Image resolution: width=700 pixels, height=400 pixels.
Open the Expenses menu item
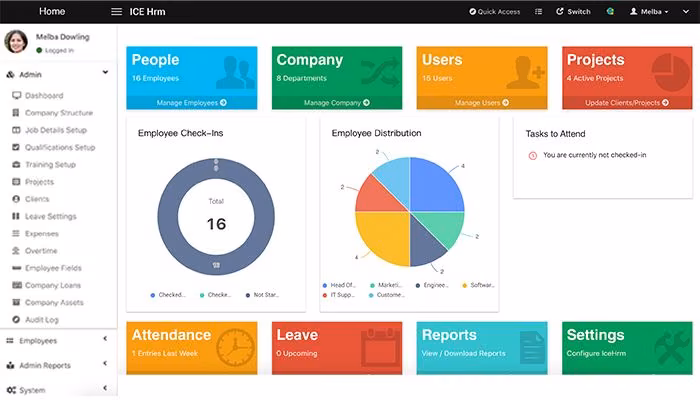[x=42, y=233]
